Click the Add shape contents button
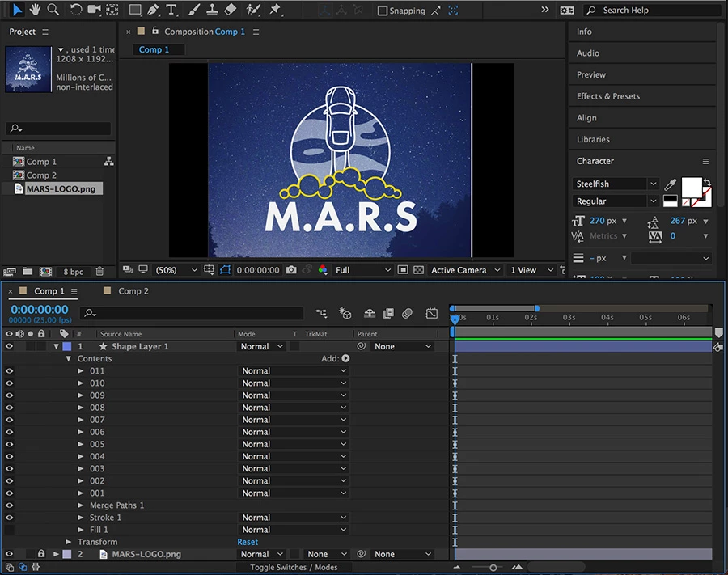 click(345, 358)
